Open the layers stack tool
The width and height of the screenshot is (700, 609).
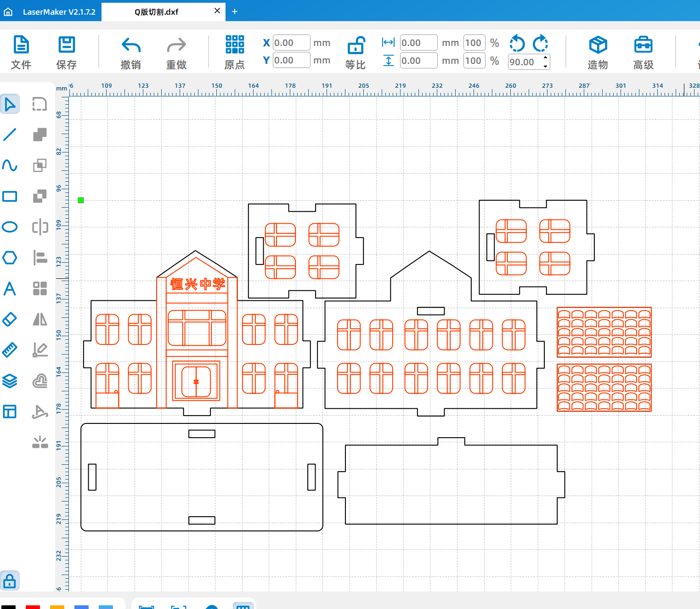[x=10, y=381]
